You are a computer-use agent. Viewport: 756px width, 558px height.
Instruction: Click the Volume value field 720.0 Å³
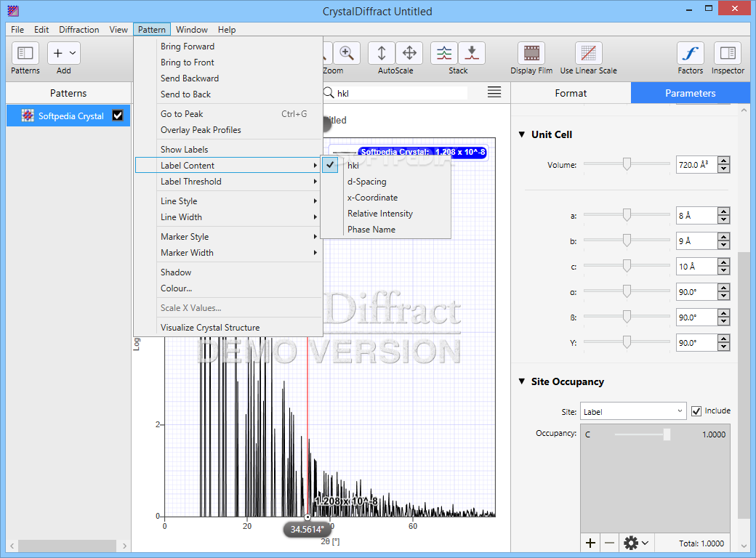(x=696, y=165)
